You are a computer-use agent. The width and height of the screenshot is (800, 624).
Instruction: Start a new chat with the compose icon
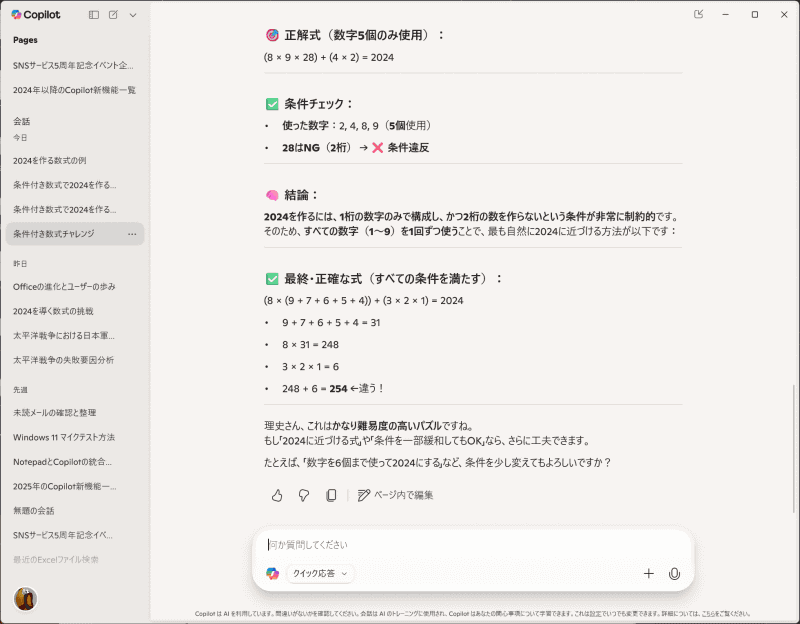point(112,15)
